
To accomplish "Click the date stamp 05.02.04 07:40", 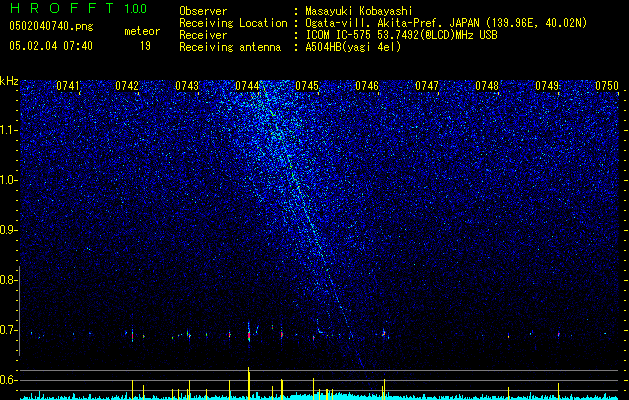I will [51, 46].
